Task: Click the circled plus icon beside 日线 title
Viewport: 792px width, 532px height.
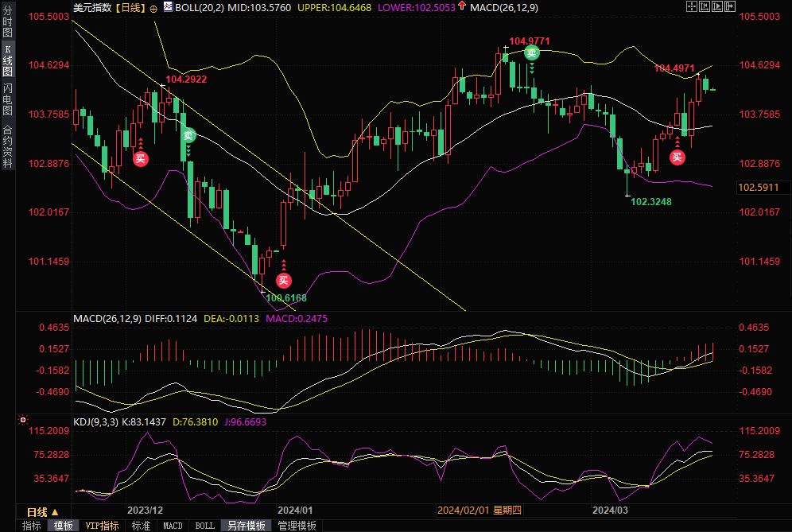Action: pos(153,8)
